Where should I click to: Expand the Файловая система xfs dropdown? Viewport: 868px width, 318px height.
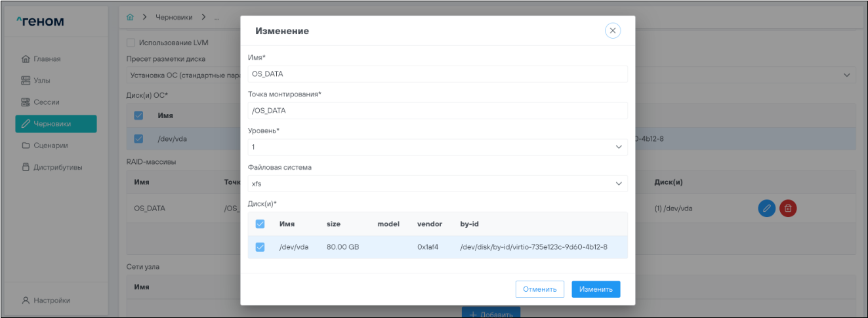pos(438,184)
